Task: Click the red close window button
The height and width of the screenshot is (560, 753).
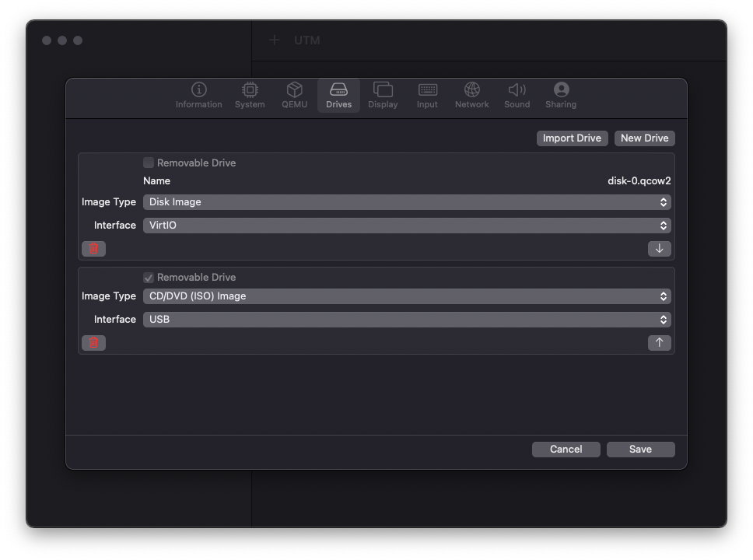Action: pyautogui.click(x=47, y=40)
